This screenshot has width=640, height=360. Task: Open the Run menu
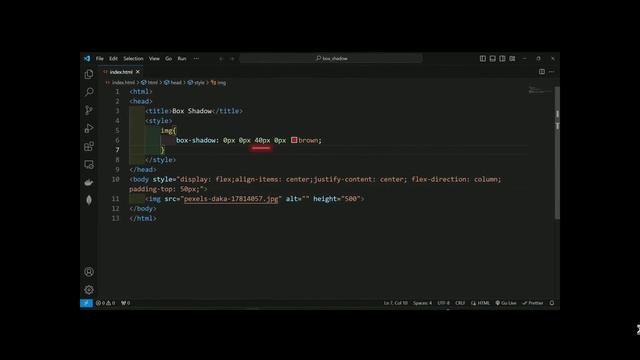pos(182,59)
